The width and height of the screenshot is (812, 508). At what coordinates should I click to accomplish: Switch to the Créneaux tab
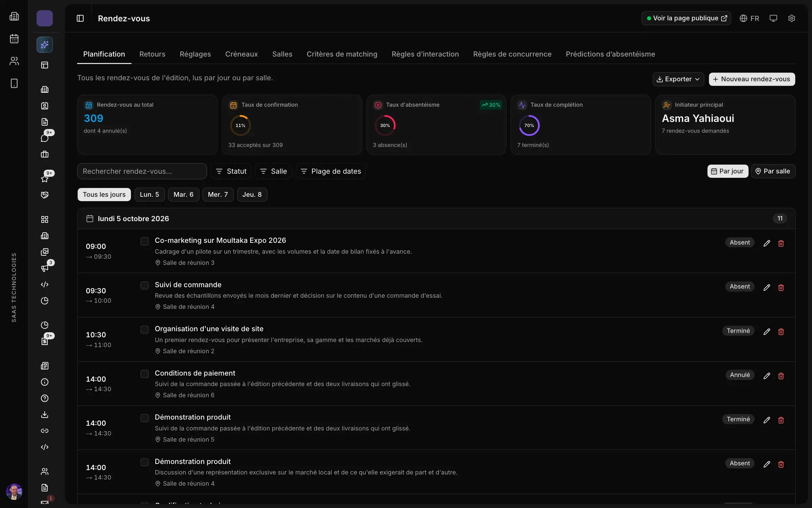242,54
